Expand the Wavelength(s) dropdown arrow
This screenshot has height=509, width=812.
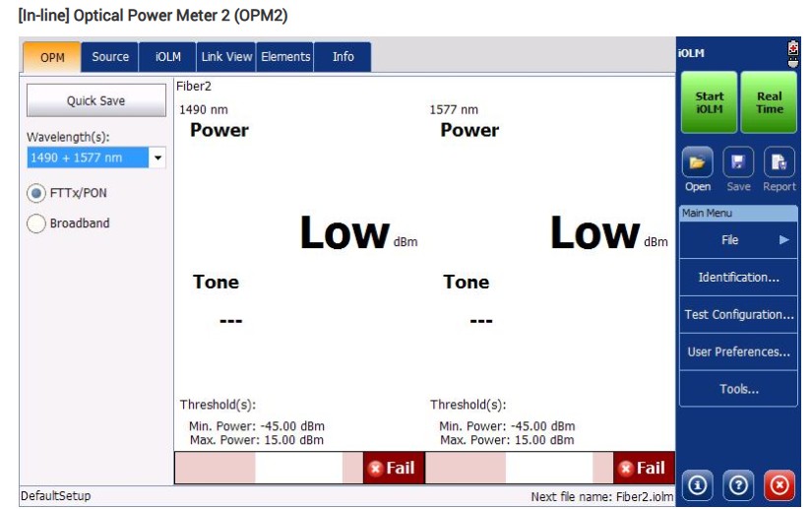pyautogui.click(x=157, y=158)
